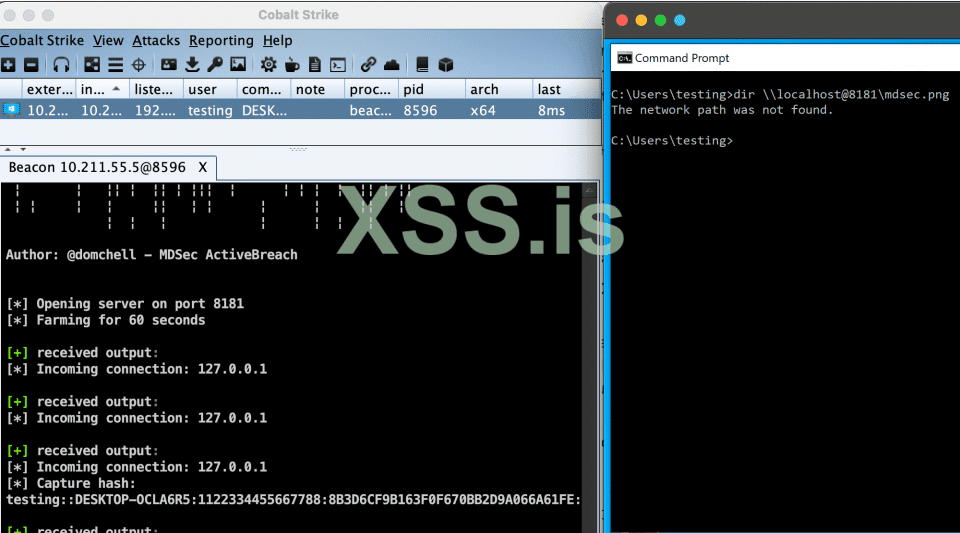Click the 8ms last check-in cell
The width and height of the screenshot is (960, 533).
coord(551,111)
